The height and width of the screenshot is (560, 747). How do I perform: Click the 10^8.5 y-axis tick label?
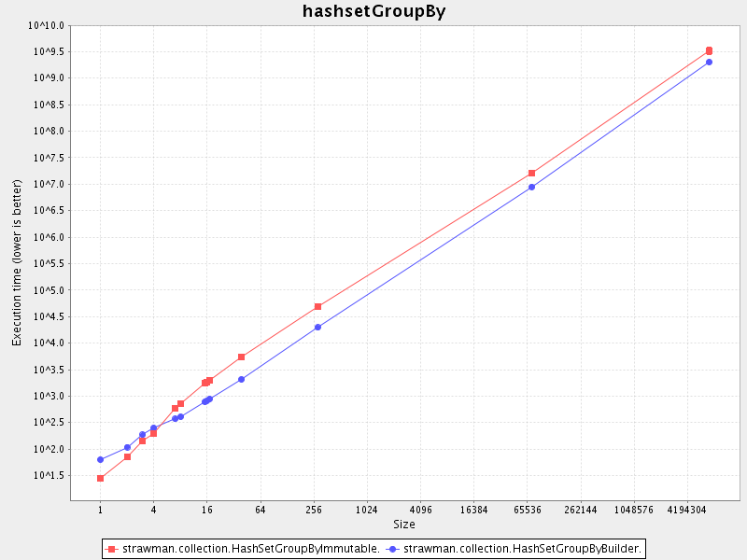coord(49,105)
